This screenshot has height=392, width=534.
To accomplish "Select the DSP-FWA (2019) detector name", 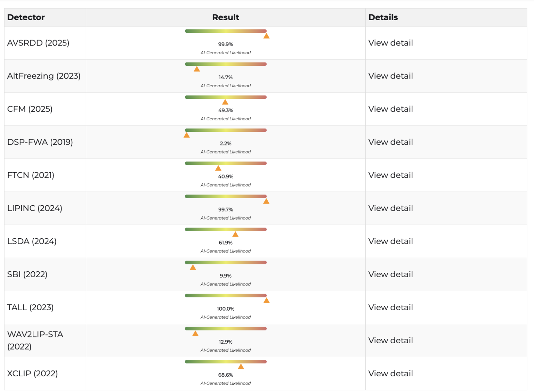I will coord(40,142).
